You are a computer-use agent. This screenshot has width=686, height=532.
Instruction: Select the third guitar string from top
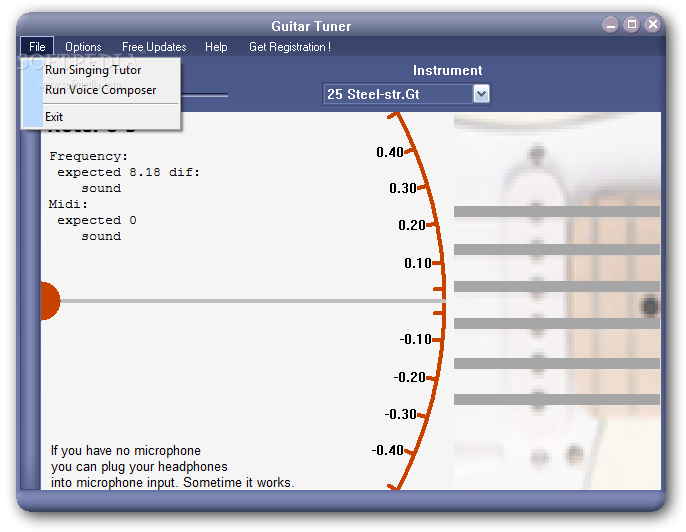[x=557, y=287]
